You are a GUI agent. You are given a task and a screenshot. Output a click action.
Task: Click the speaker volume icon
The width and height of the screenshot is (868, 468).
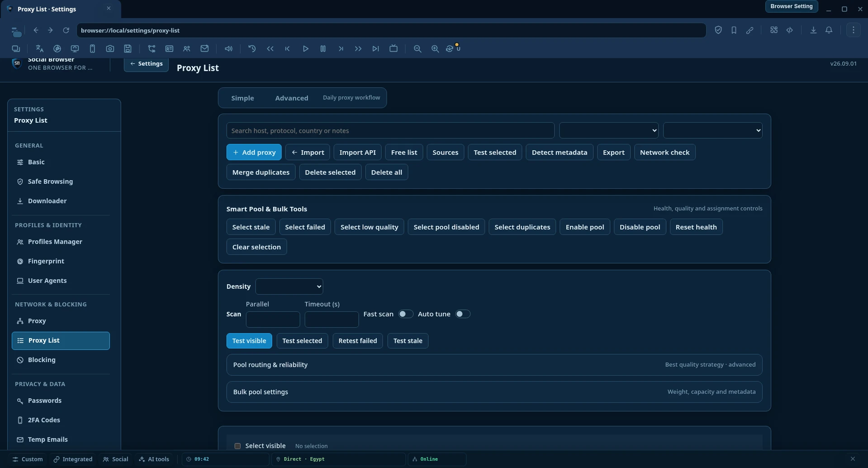[x=228, y=48]
